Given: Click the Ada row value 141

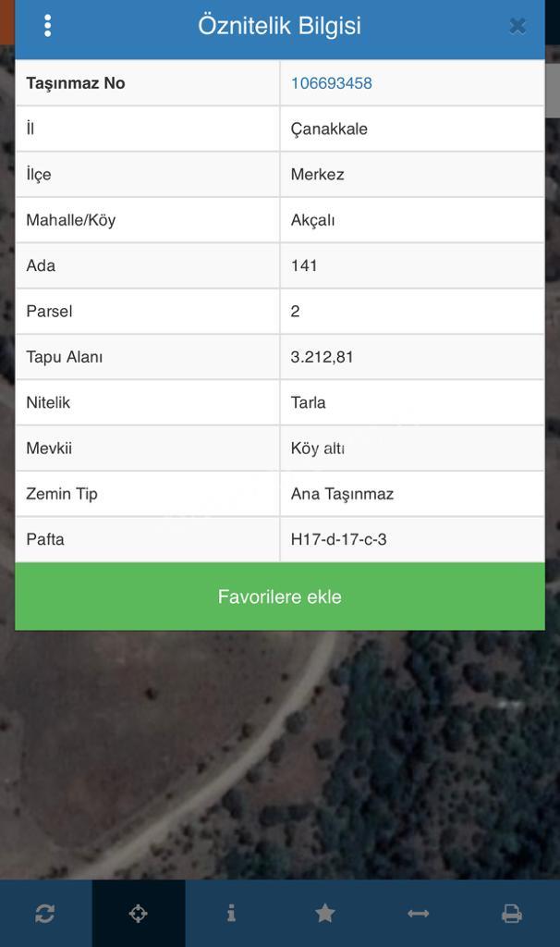Looking at the screenshot, I should (x=304, y=265).
